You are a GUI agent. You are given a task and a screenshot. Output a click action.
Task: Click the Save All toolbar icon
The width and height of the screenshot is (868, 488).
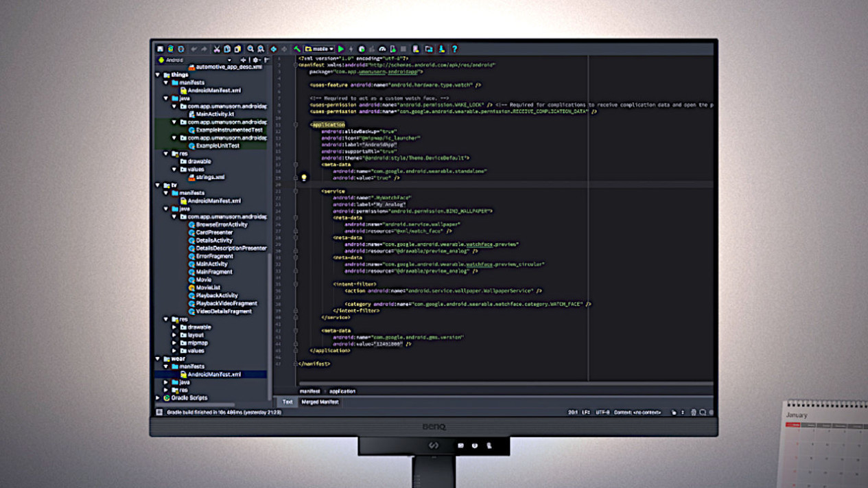coord(160,49)
